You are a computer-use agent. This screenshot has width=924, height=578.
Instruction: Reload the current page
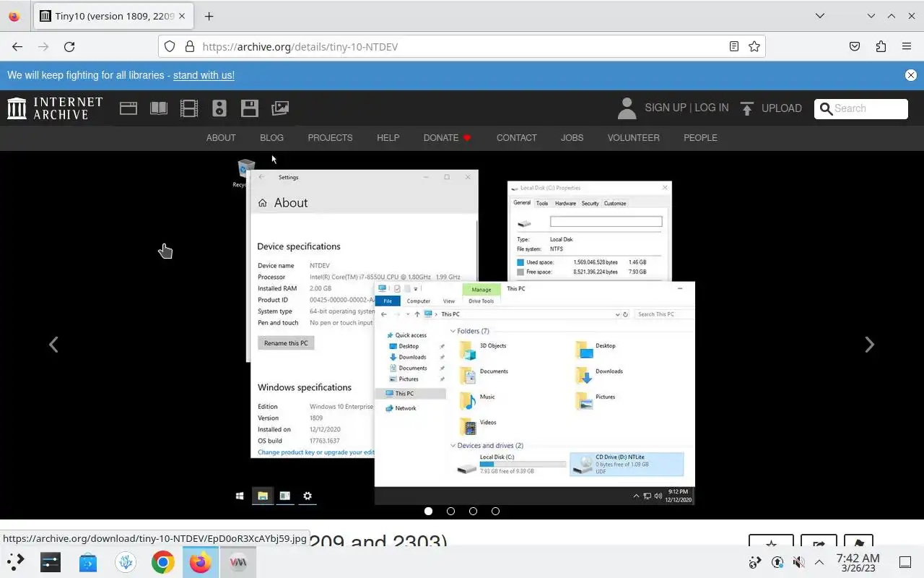point(69,46)
